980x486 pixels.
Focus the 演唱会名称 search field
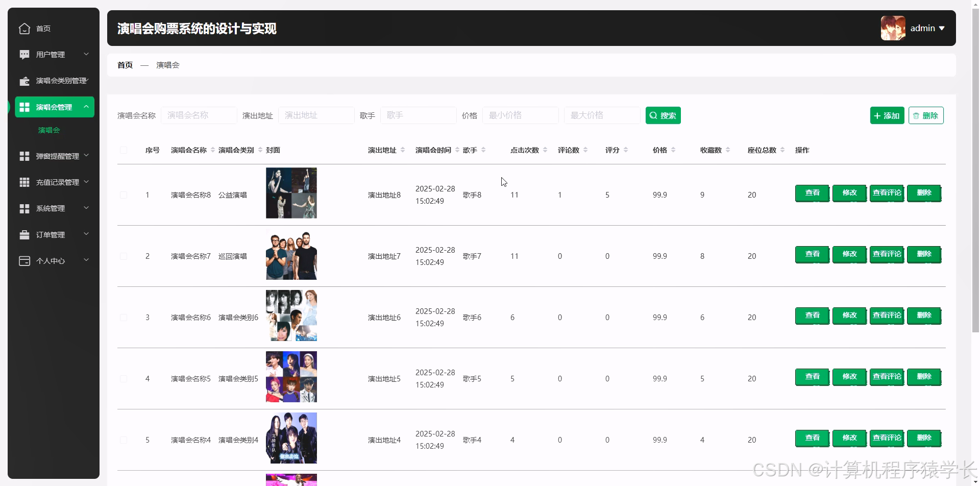(199, 115)
